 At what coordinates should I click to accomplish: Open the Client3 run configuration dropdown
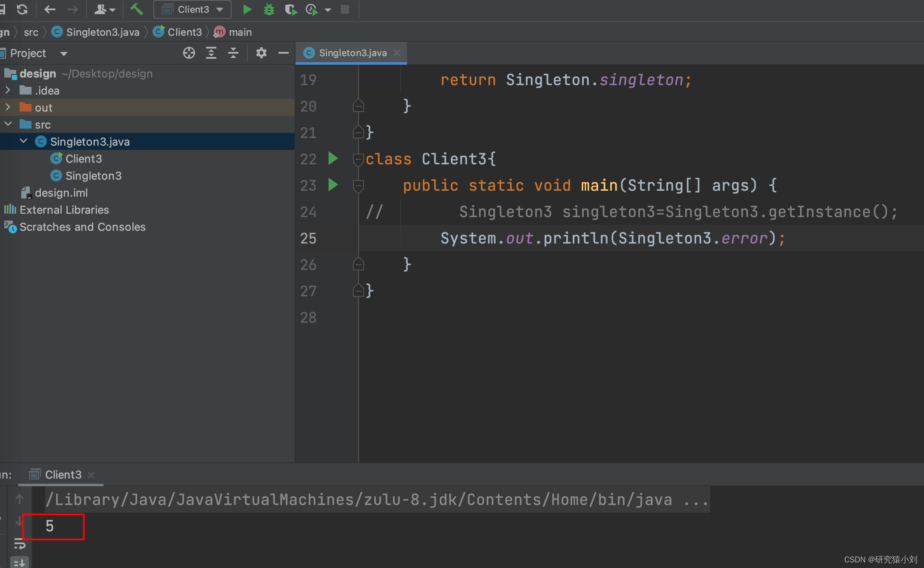coord(192,9)
